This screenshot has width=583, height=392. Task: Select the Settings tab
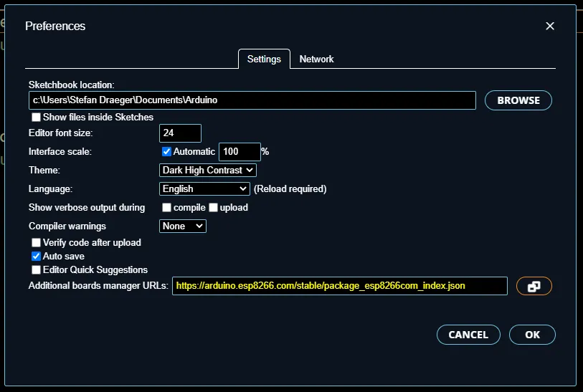(264, 59)
